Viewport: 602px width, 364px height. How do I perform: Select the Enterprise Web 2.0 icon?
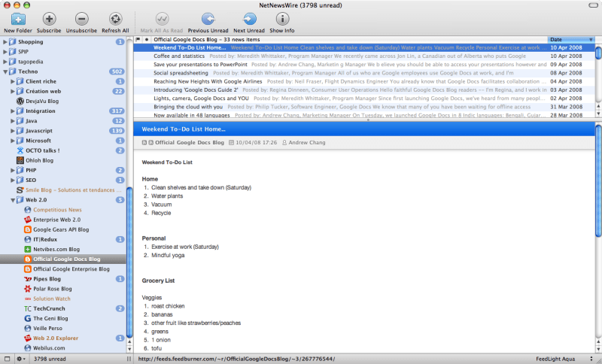[28, 220]
